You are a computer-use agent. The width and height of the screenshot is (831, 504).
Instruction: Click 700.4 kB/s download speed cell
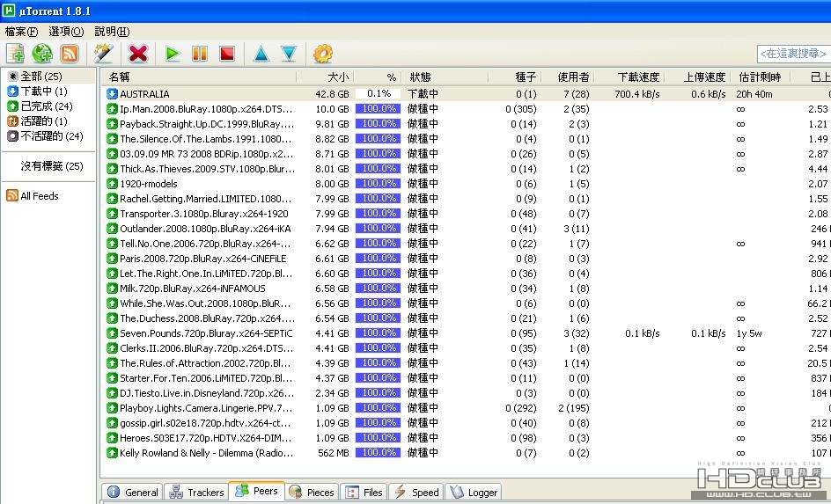pos(637,94)
